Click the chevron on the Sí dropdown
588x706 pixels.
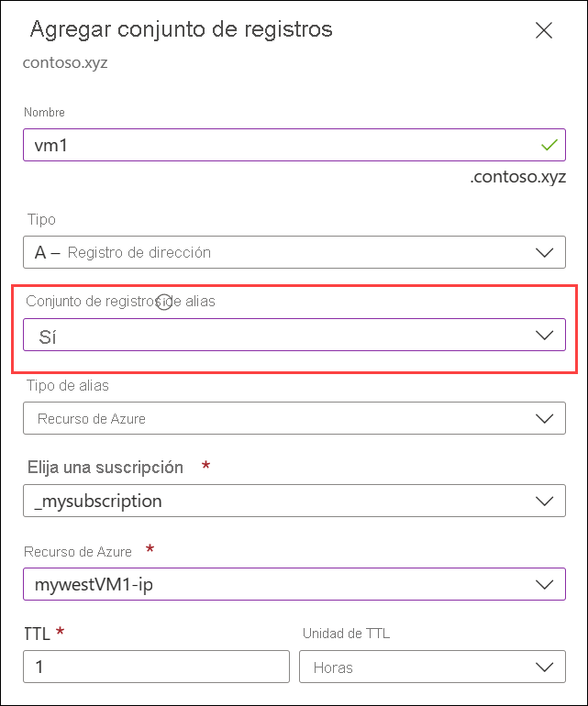coord(544,336)
